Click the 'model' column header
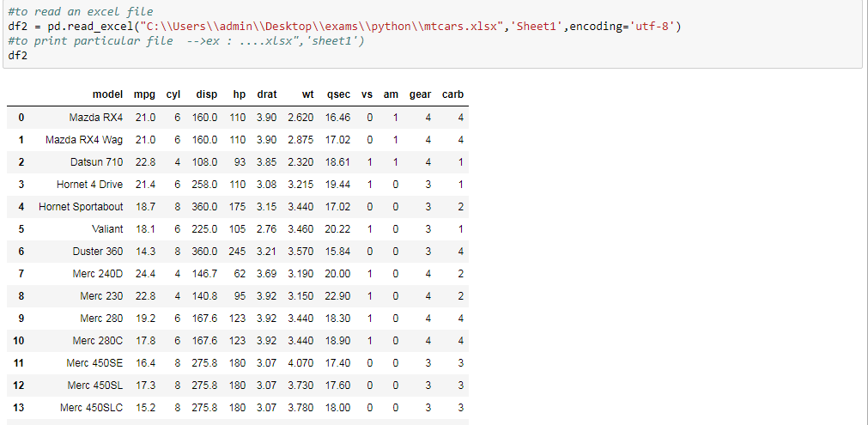The height and width of the screenshot is (425, 868). pos(107,94)
